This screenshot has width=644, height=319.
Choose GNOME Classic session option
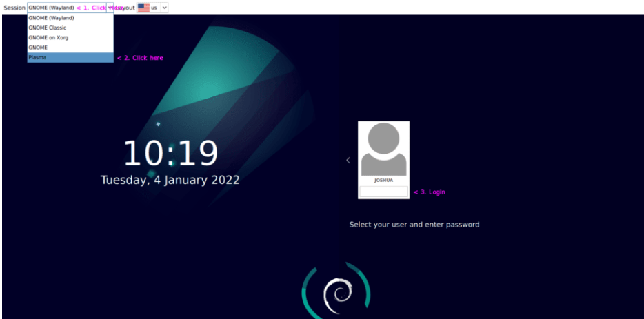(x=47, y=28)
